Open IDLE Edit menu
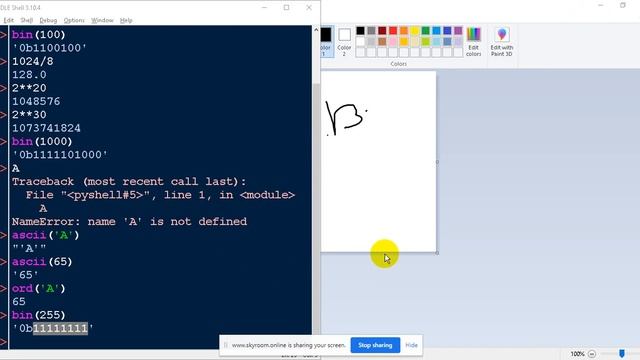This screenshot has height=360, width=640. (x=9, y=20)
